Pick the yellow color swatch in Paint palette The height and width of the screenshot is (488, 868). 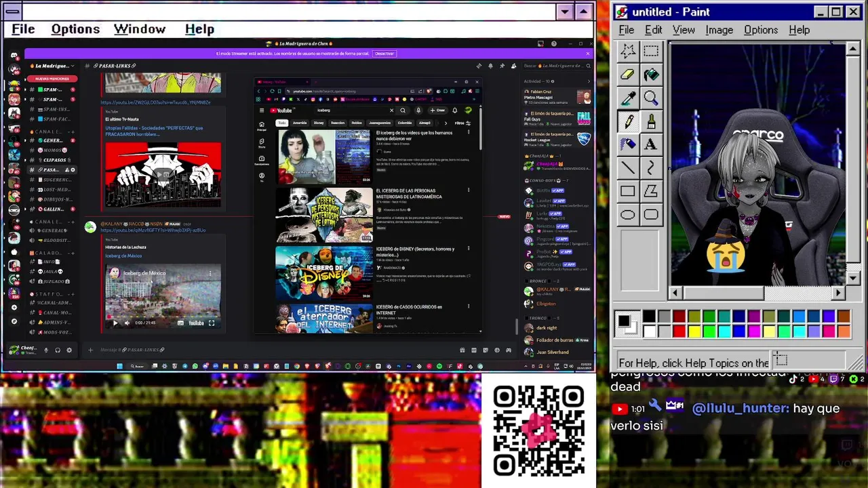click(x=694, y=331)
